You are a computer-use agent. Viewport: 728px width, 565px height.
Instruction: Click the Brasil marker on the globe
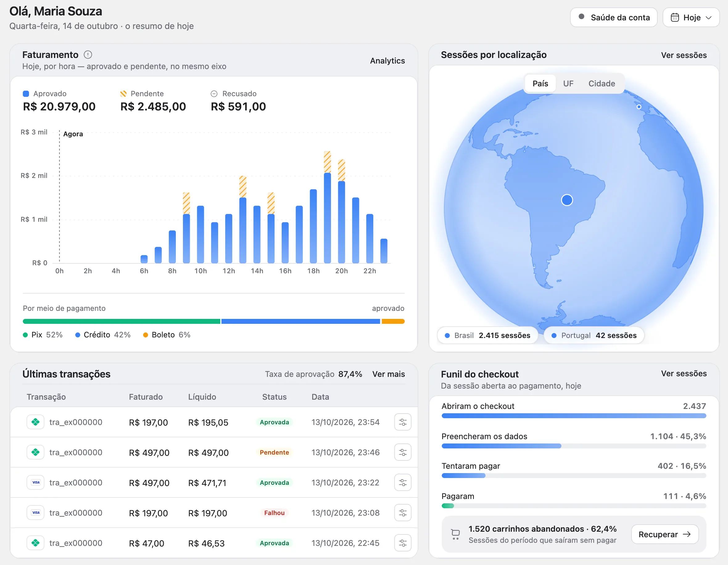pos(567,200)
